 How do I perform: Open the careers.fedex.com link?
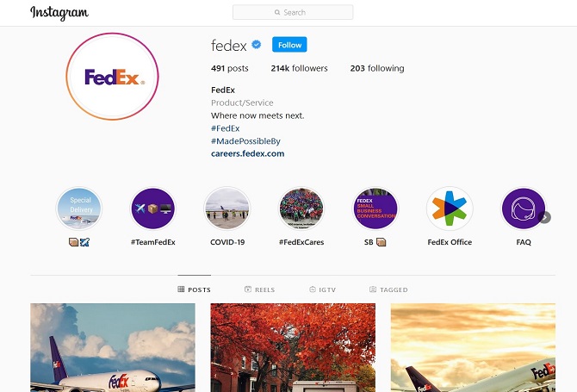pos(248,153)
